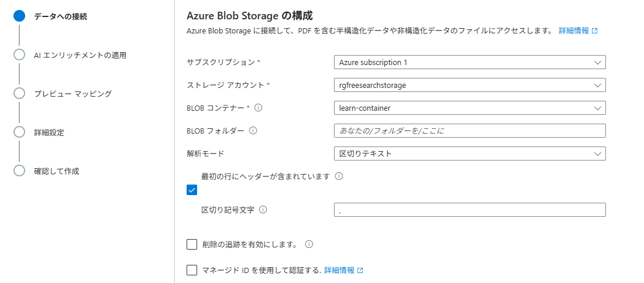The width and height of the screenshot is (644, 283).
Task: Click the データへの接続 step circle
Action: point(19,16)
